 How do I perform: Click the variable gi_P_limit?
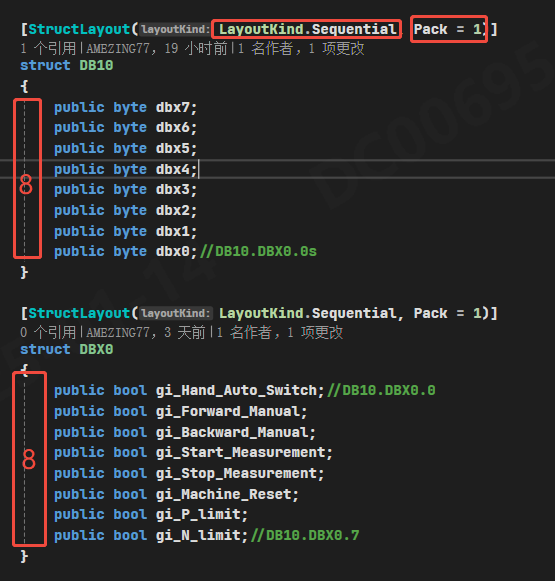click(199, 514)
